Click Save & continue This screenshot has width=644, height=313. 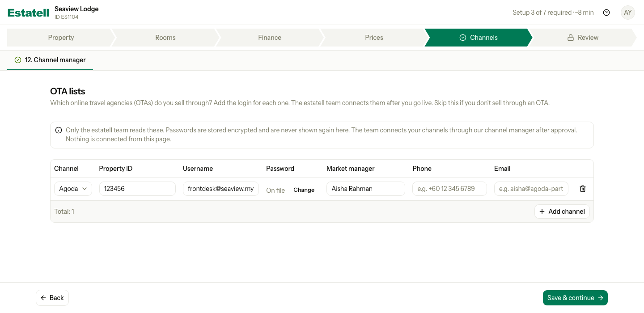(x=575, y=298)
